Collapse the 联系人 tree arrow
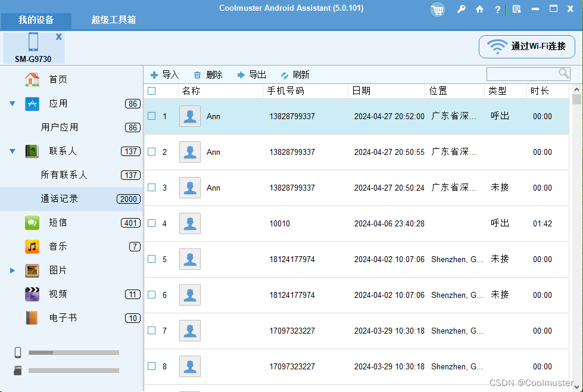This screenshot has width=583, height=392. point(13,151)
